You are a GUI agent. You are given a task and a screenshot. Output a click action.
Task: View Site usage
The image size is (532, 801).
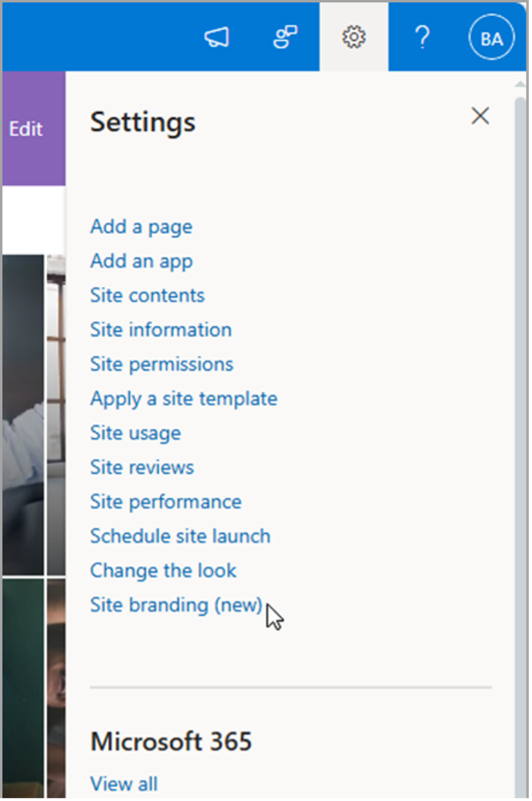click(135, 432)
